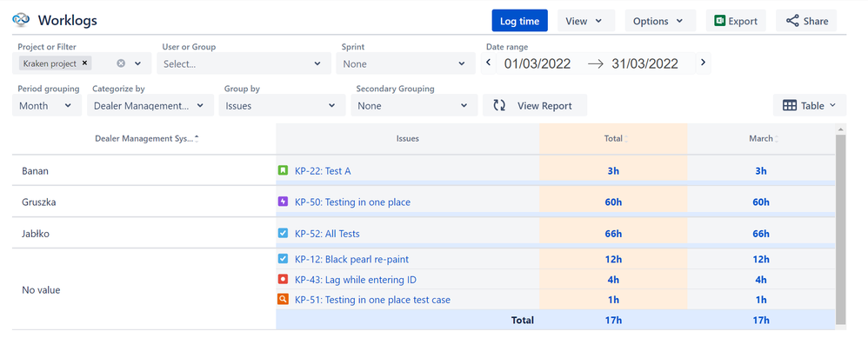Clear all Project or Filter selections
This screenshot has height=338, width=868.
[121, 63]
